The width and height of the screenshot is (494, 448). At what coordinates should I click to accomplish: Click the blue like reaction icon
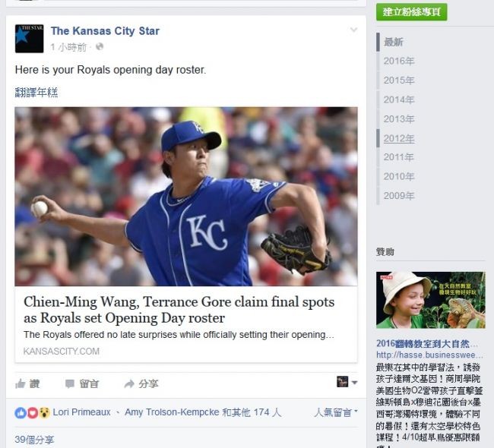pyautogui.click(x=21, y=413)
